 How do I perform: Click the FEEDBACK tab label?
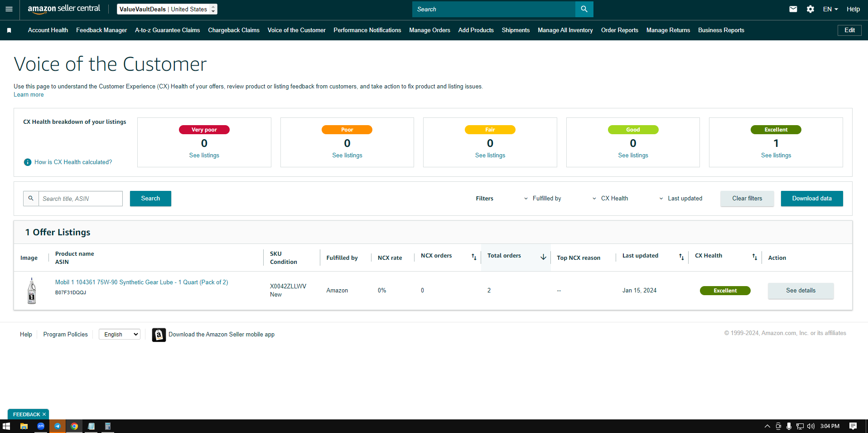coord(26,414)
